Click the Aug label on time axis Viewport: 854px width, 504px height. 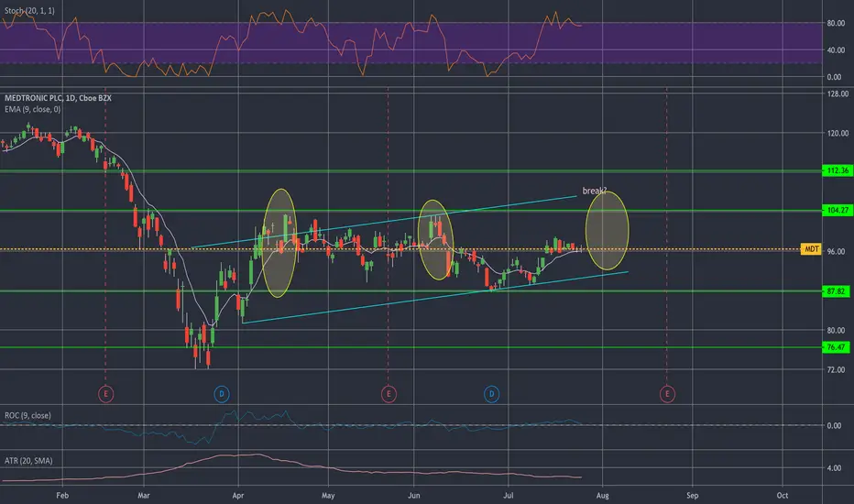pyautogui.click(x=602, y=495)
